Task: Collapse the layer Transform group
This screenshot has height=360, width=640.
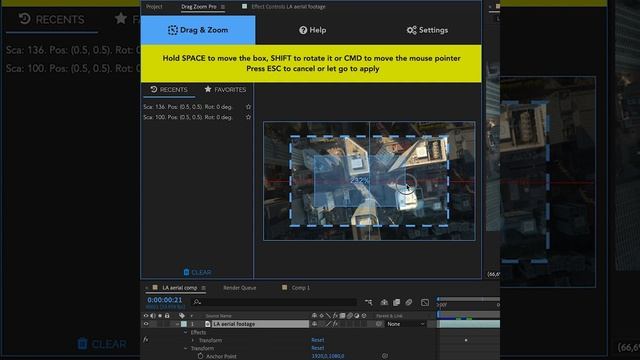Action: point(186,349)
